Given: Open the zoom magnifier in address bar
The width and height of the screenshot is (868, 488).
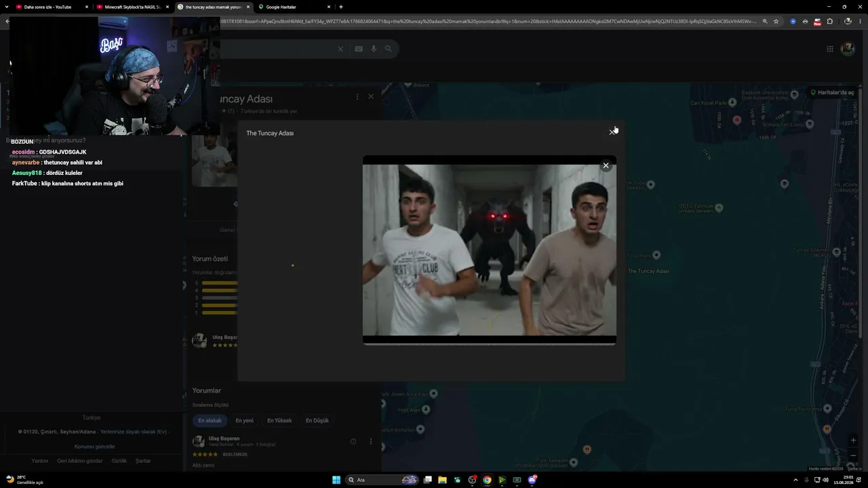Looking at the screenshot, I should (x=765, y=21).
